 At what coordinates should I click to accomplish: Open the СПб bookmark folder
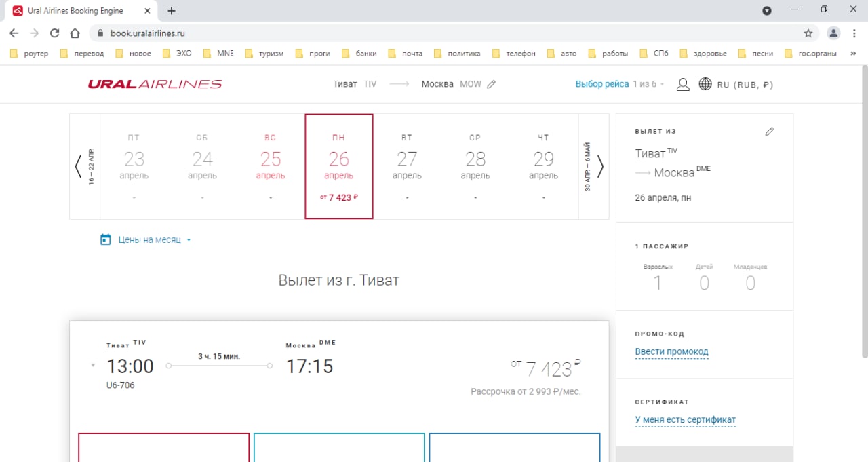click(x=653, y=54)
